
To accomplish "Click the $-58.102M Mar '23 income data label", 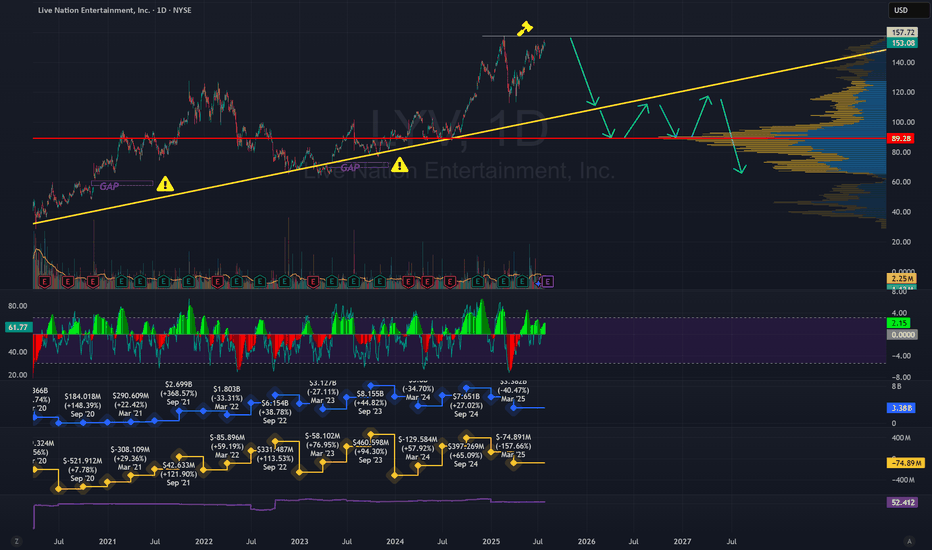I will click(x=322, y=444).
